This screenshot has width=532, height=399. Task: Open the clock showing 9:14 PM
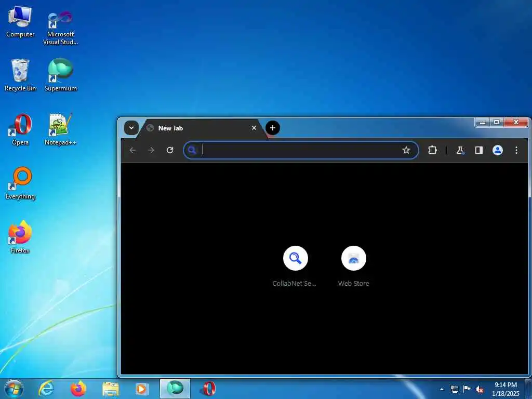(506, 389)
